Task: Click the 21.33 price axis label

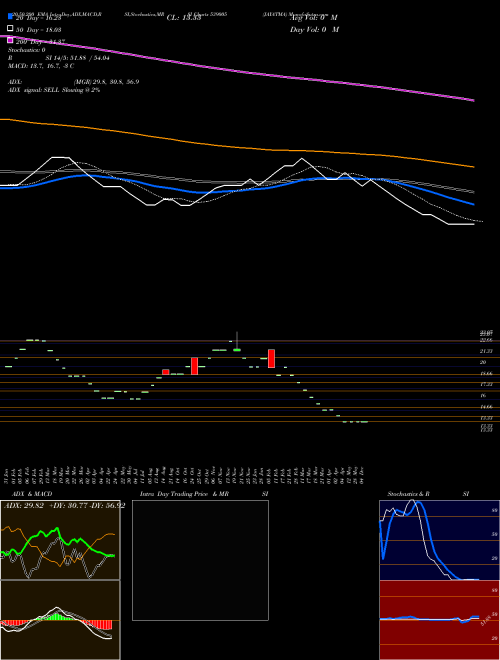Action: 486,351
